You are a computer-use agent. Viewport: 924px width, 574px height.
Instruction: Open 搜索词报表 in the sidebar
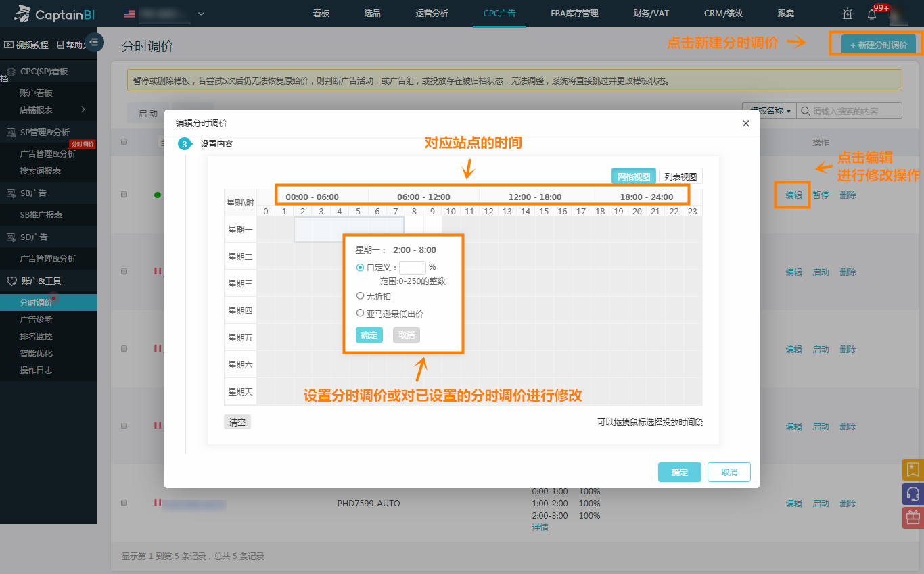pyautogui.click(x=41, y=170)
